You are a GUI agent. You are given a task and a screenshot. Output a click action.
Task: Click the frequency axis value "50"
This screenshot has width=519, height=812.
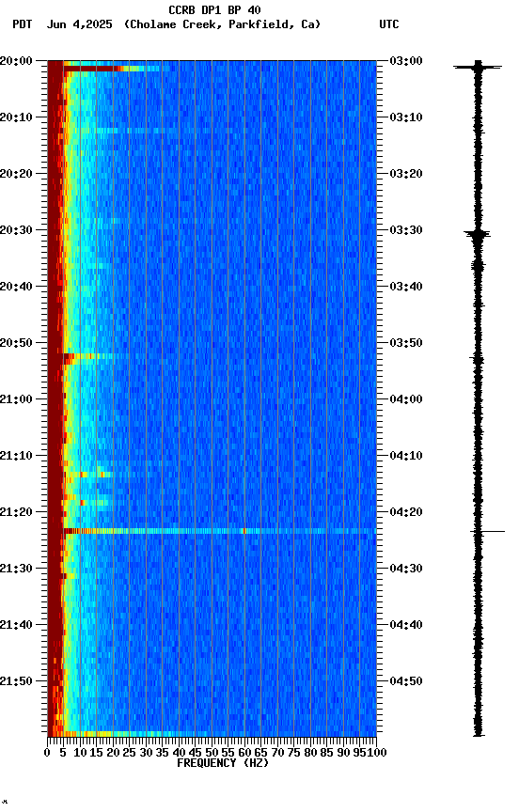(212, 754)
